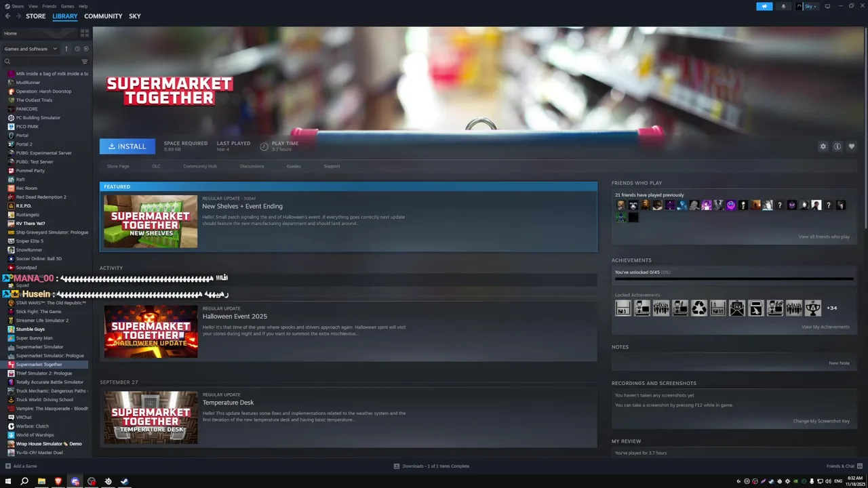Screen dimensions: 868x488
Task: Open the Games menu
Action: pos(67,6)
